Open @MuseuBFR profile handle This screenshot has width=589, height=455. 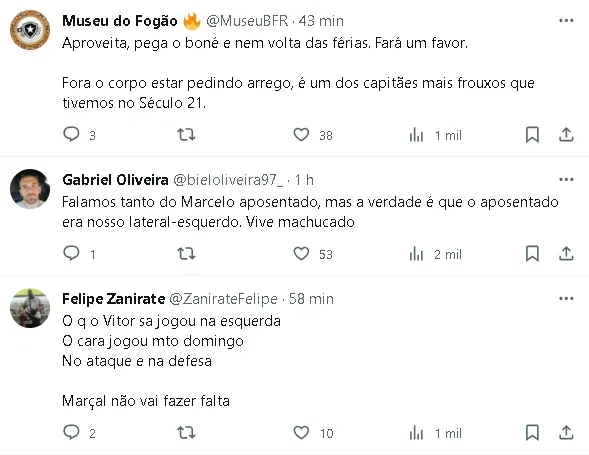click(x=247, y=21)
